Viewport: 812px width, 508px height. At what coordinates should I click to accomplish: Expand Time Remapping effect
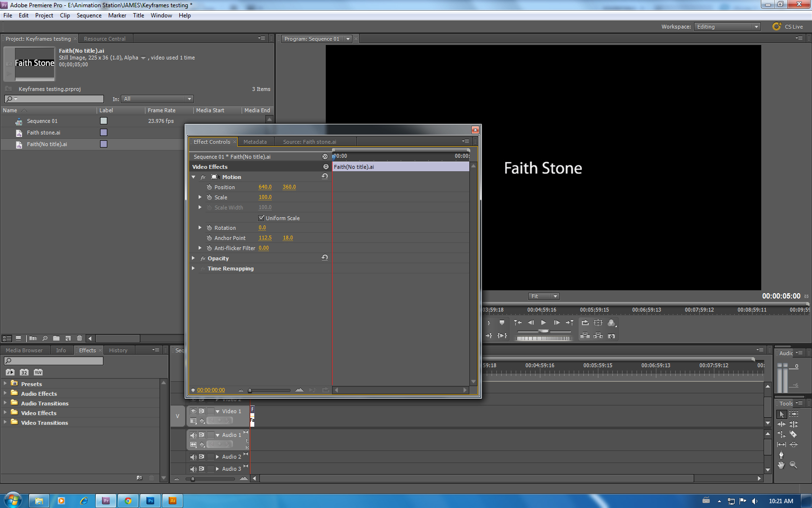pos(193,269)
